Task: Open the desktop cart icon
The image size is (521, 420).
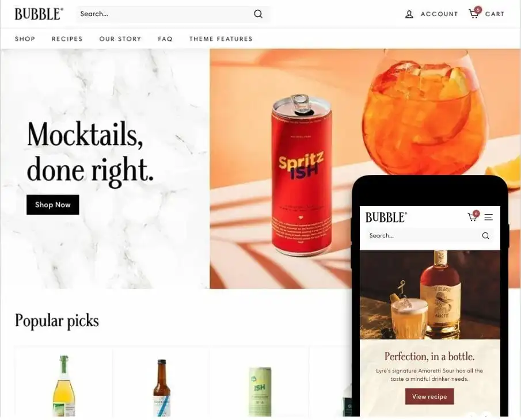Action: coord(474,13)
